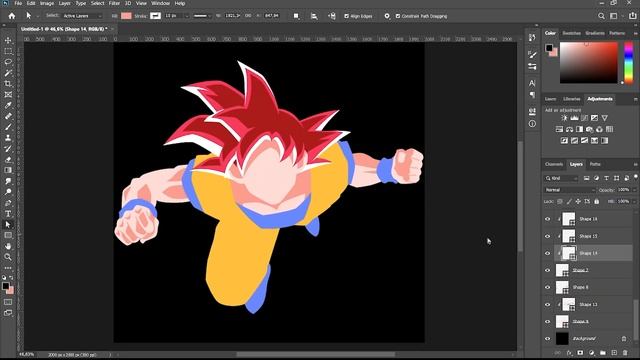Select the Dodge tool
This screenshot has height=360, width=640.
(x=8, y=192)
